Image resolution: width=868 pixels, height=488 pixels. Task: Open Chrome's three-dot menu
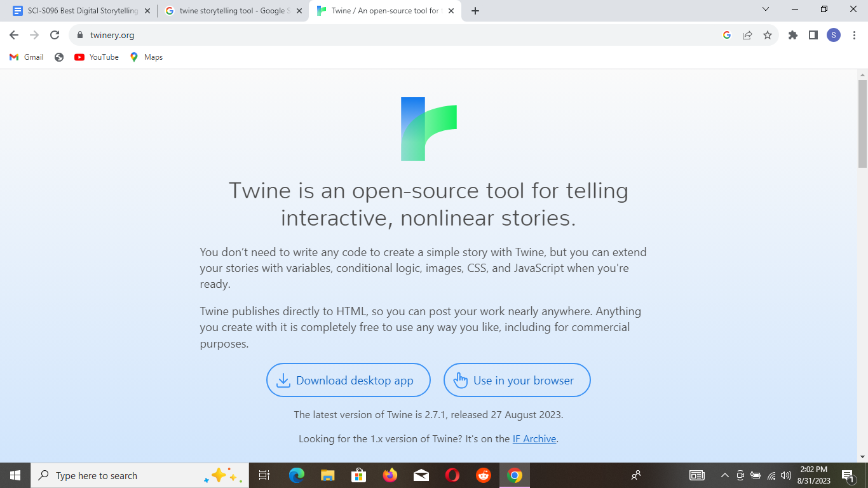pyautogui.click(x=855, y=35)
